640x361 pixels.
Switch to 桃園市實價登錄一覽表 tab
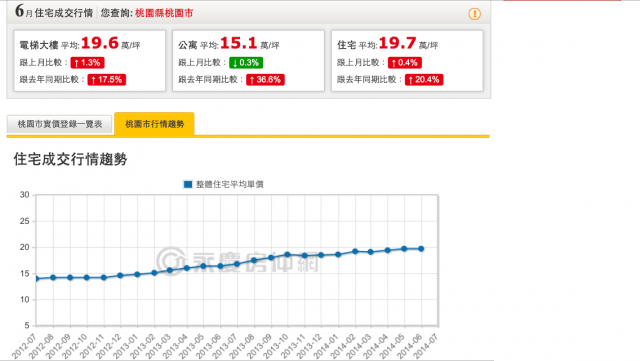tap(60, 124)
